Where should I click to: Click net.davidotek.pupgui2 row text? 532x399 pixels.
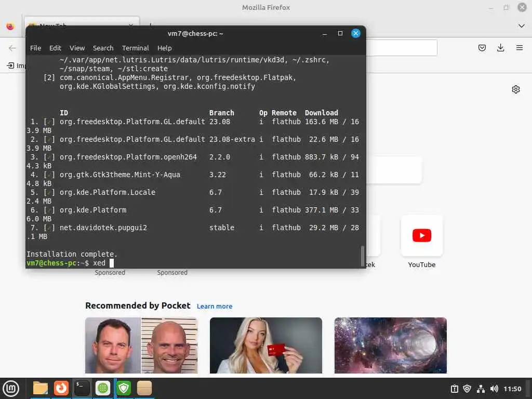point(103,228)
